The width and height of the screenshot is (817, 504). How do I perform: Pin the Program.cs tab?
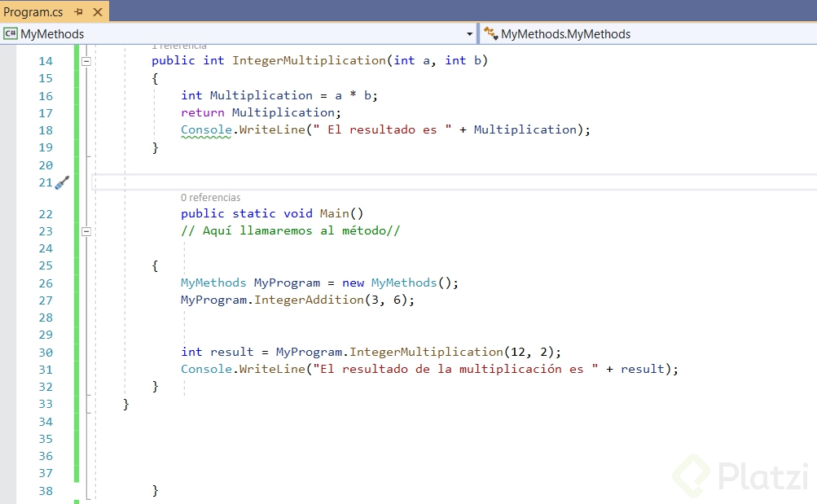click(79, 11)
